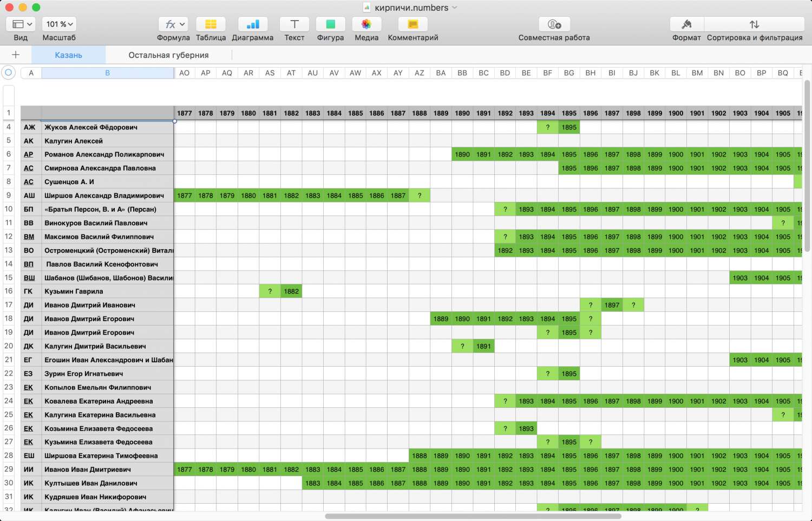
Task: Select column header BG
Action: (x=569, y=73)
